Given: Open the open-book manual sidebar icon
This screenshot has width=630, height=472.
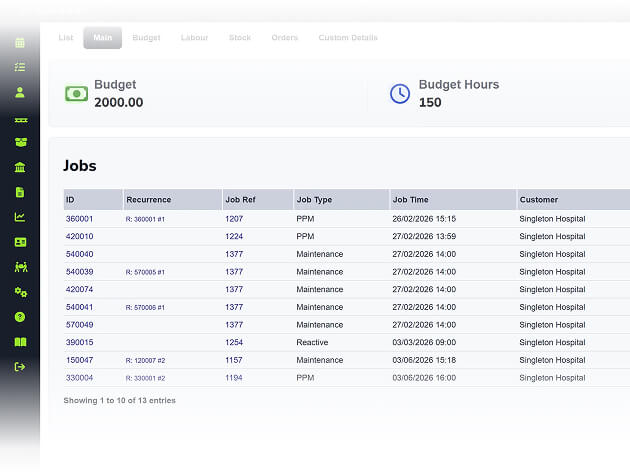Looking at the screenshot, I should tap(20, 342).
